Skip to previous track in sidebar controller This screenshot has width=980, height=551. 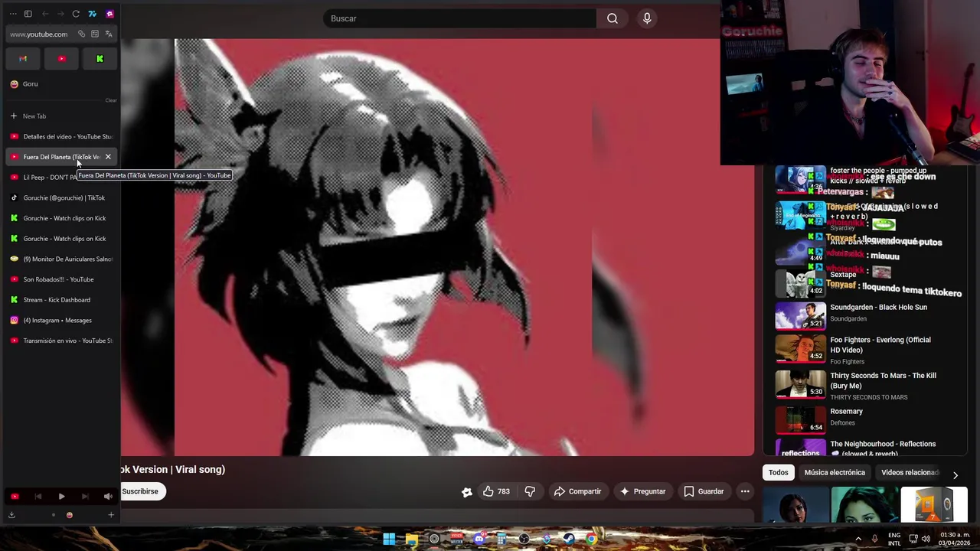38,497
